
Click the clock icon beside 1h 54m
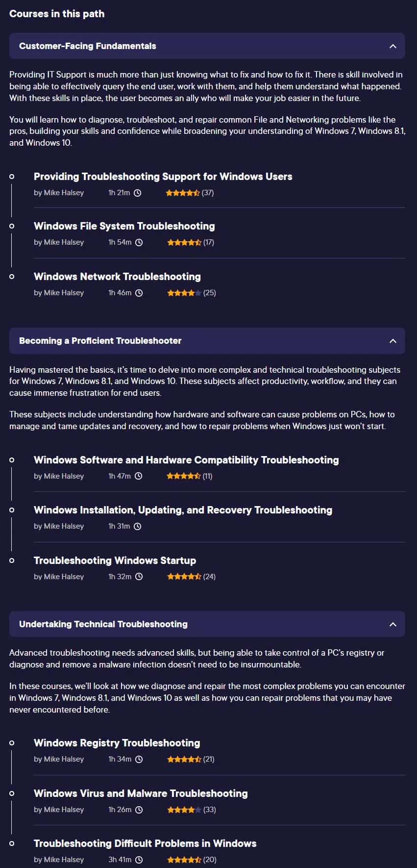coord(139,242)
